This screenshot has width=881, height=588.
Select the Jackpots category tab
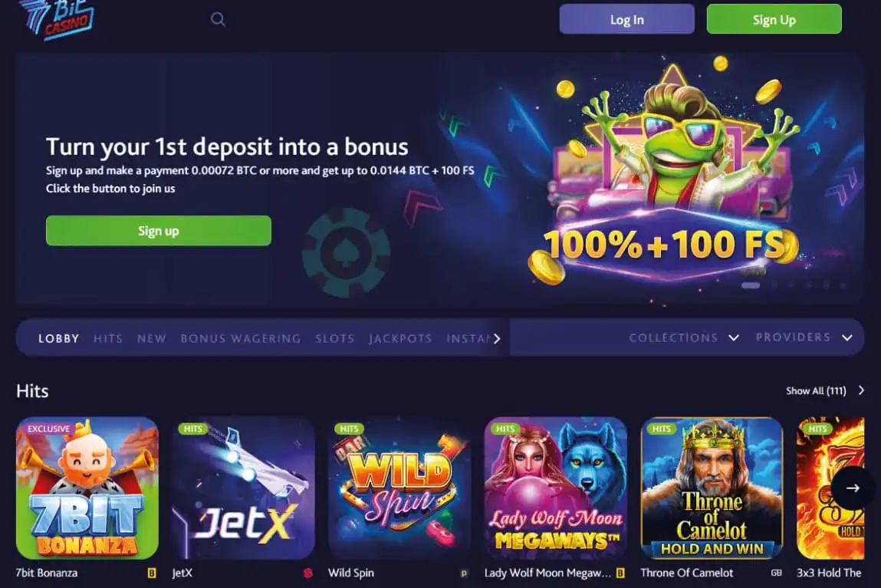tap(400, 339)
